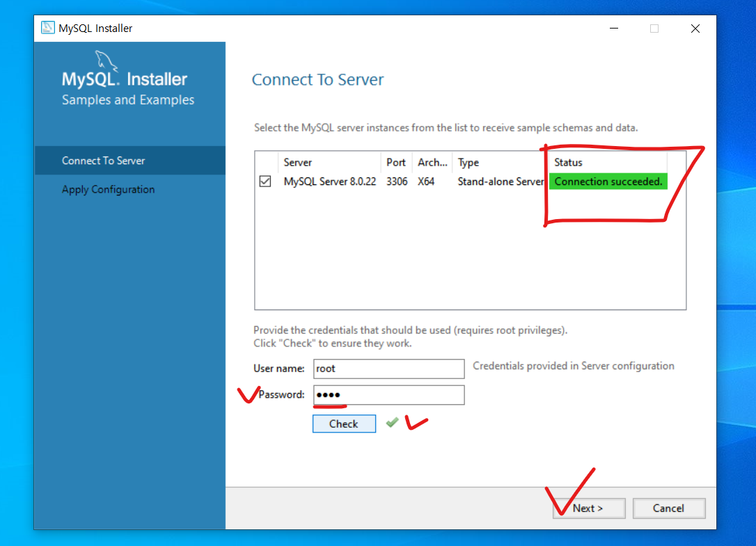Click the Connection succeeded. status cell

click(x=608, y=182)
